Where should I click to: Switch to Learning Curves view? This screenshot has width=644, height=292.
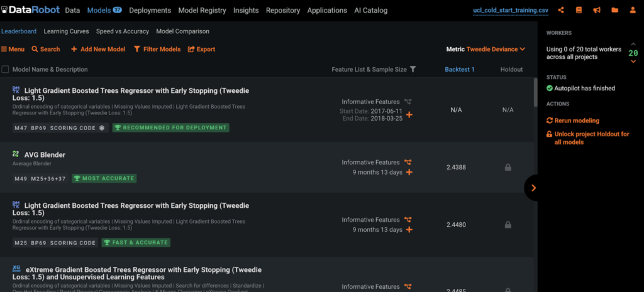tap(66, 31)
